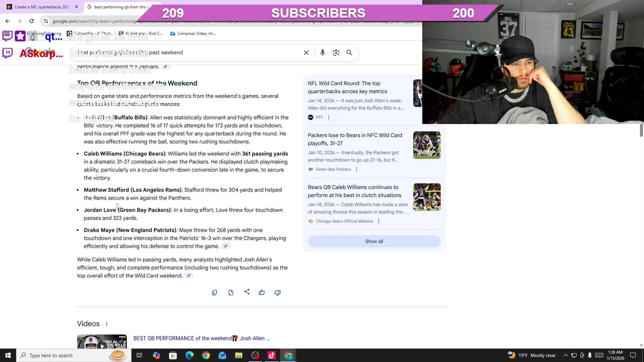Open source link icon after Jaguars sentence
This screenshot has width=644, height=362.
tap(165, 66)
